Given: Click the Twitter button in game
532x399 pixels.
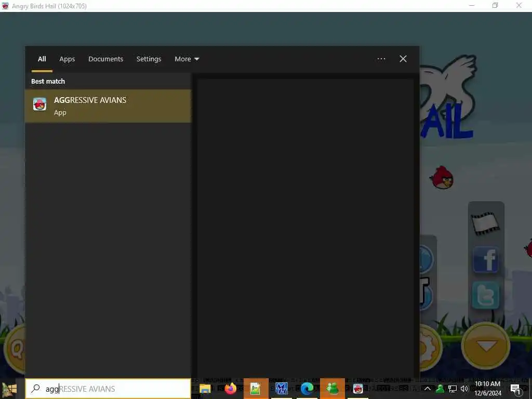Looking at the screenshot, I should (x=486, y=295).
